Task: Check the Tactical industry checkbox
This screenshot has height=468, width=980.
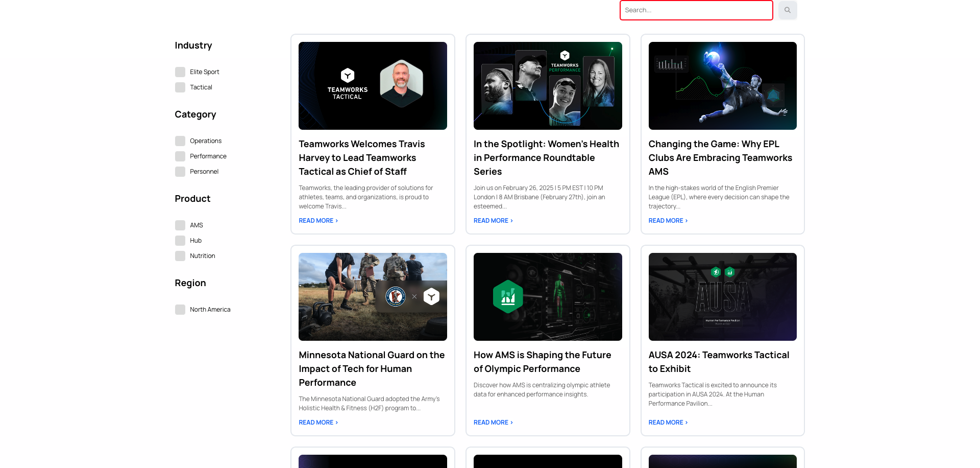Action: [180, 87]
